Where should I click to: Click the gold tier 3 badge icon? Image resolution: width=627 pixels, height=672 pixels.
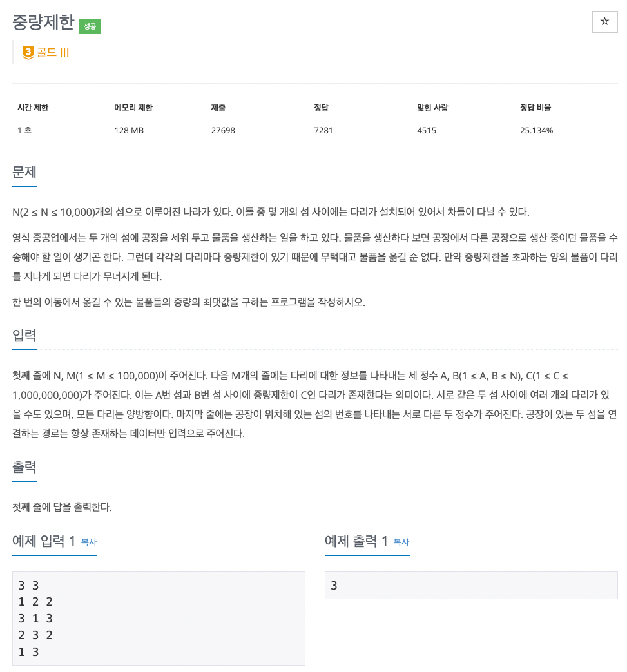tap(28, 53)
